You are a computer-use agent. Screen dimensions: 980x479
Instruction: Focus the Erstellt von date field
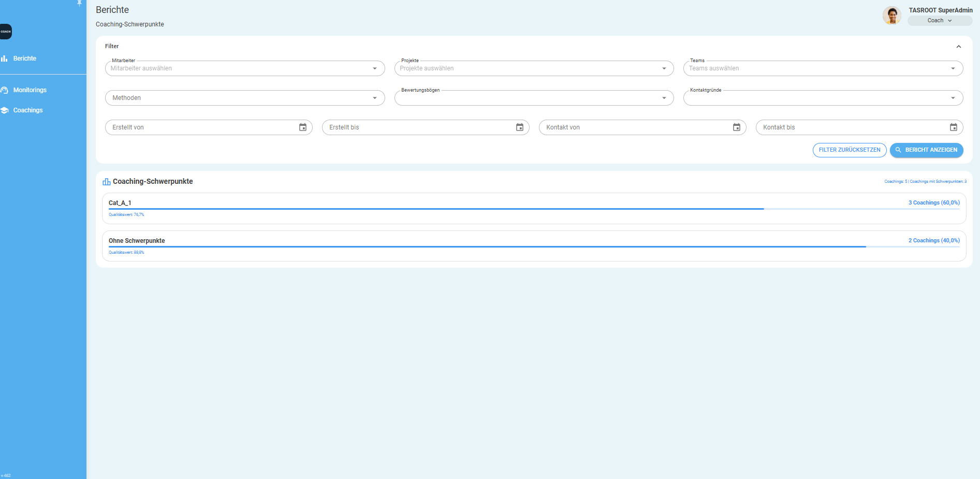(209, 127)
